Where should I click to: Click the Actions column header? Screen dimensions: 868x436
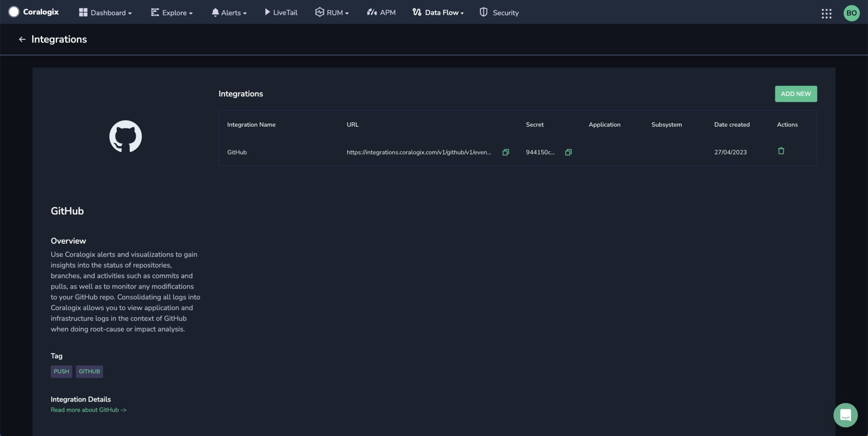coord(787,125)
